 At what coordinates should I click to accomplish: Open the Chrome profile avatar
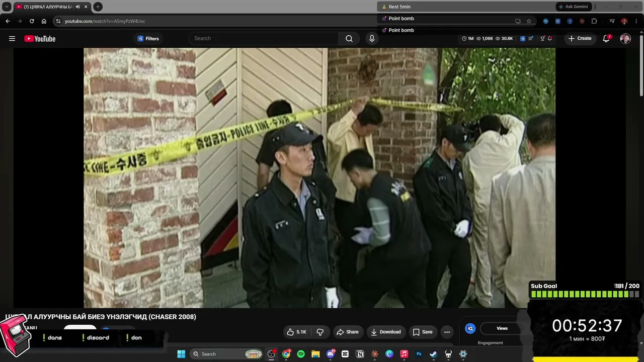point(624,21)
